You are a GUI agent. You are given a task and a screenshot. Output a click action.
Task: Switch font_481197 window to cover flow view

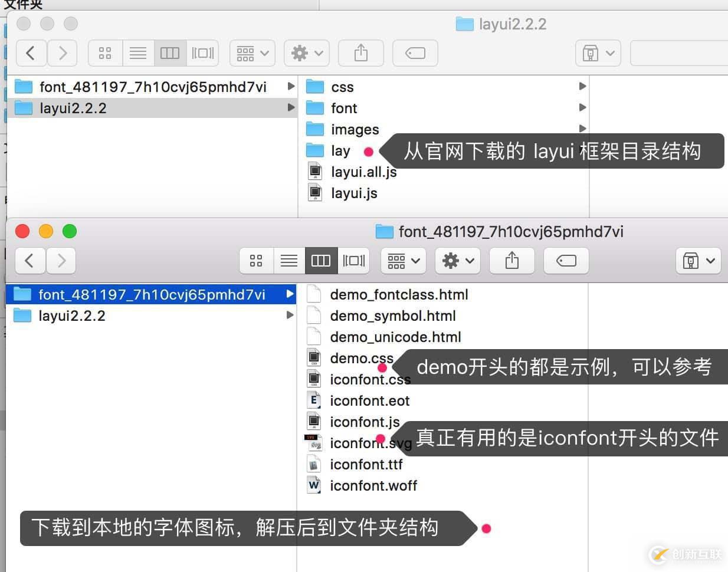(354, 261)
